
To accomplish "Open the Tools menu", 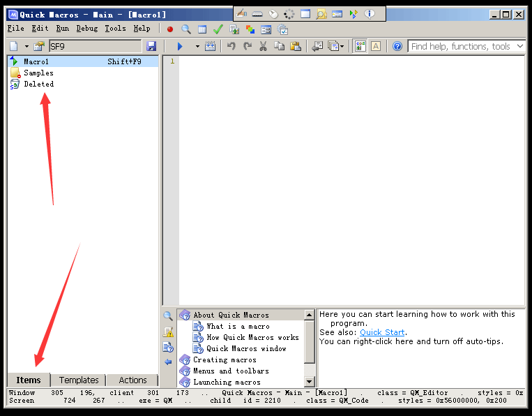I will 115,29.
